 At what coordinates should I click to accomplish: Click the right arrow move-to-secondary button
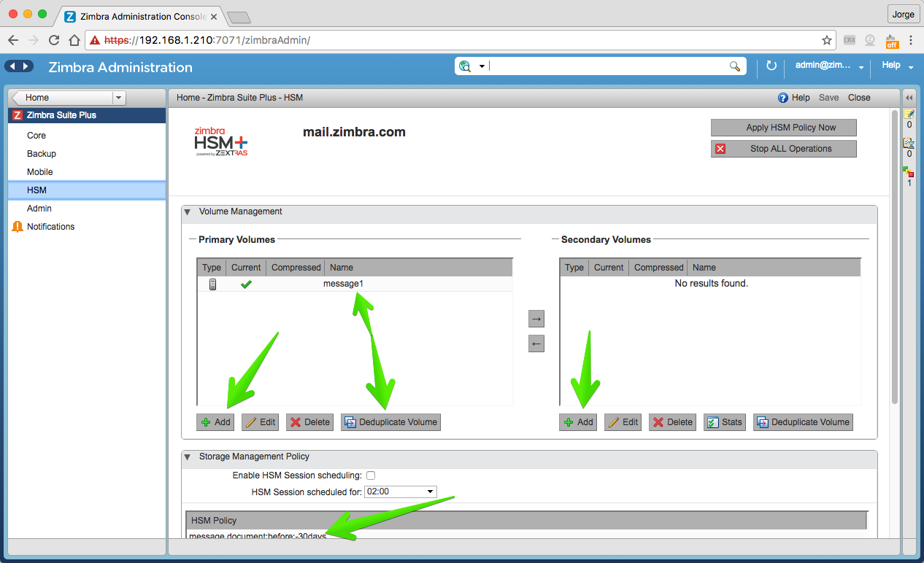pyautogui.click(x=536, y=319)
